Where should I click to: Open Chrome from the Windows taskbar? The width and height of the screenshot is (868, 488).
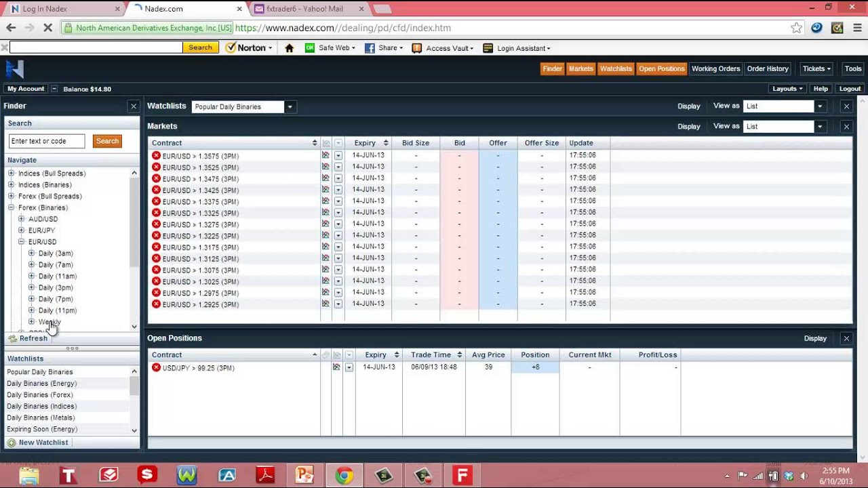click(344, 476)
